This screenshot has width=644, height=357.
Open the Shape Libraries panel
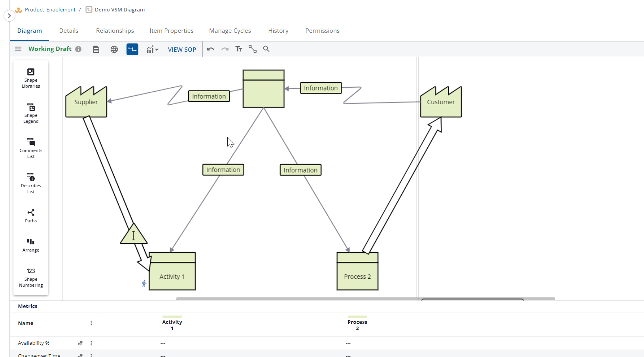coord(31,78)
